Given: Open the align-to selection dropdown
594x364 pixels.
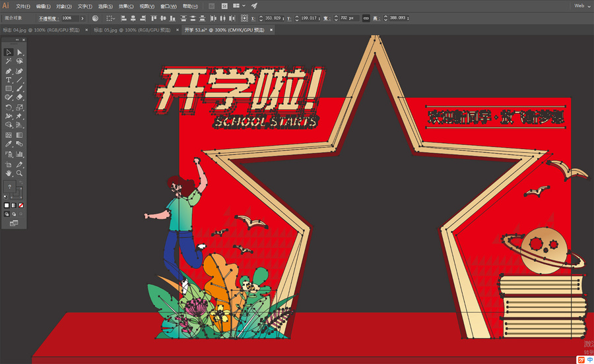Looking at the screenshot, I should [x=111, y=18].
